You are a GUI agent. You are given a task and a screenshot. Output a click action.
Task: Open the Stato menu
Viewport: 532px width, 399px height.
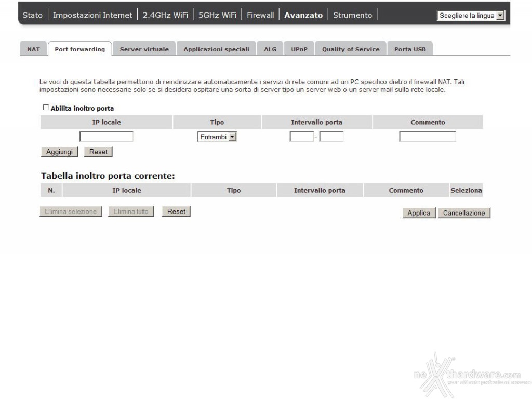[33, 15]
